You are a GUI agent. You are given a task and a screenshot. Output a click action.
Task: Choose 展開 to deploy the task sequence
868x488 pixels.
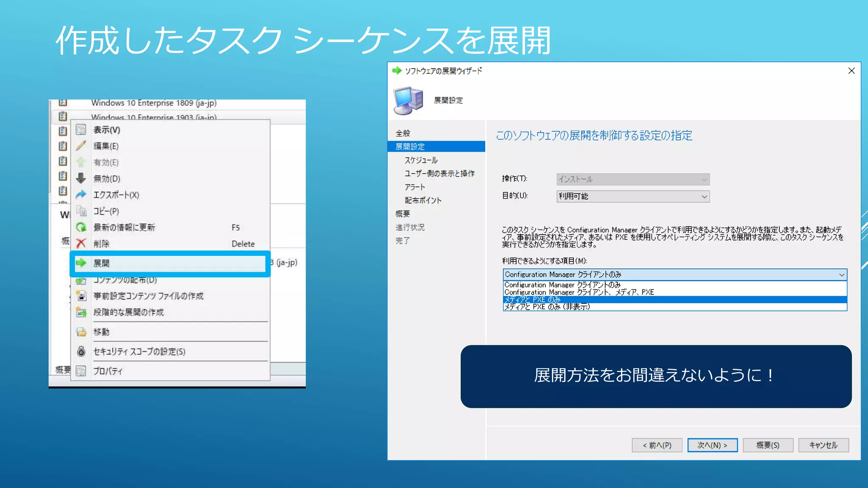coord(170,263)
